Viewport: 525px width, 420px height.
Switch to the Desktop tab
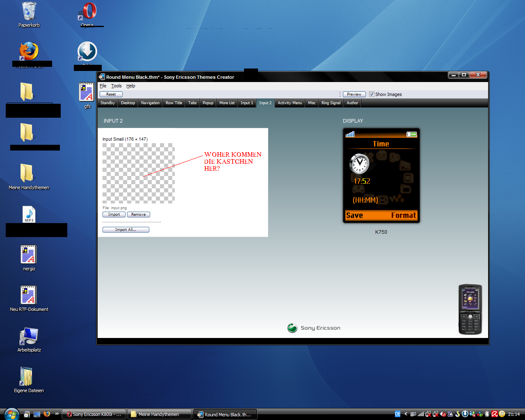click(x=128, y=103)
